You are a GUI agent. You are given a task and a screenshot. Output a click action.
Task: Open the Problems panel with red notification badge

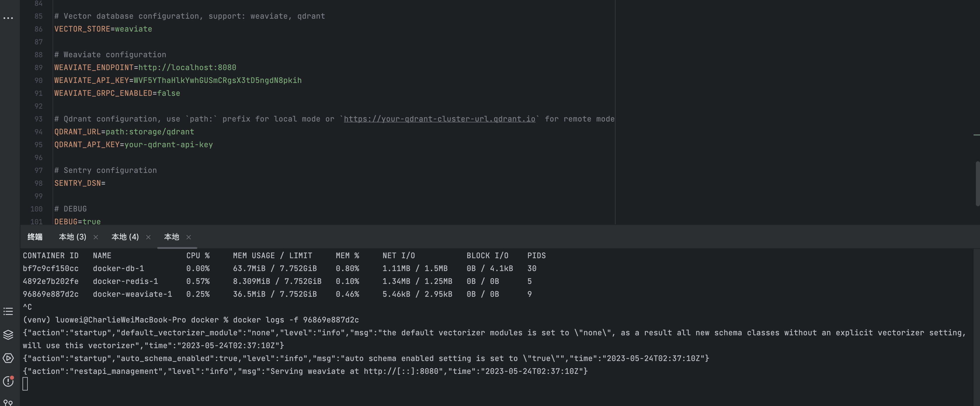click(8, 382)
